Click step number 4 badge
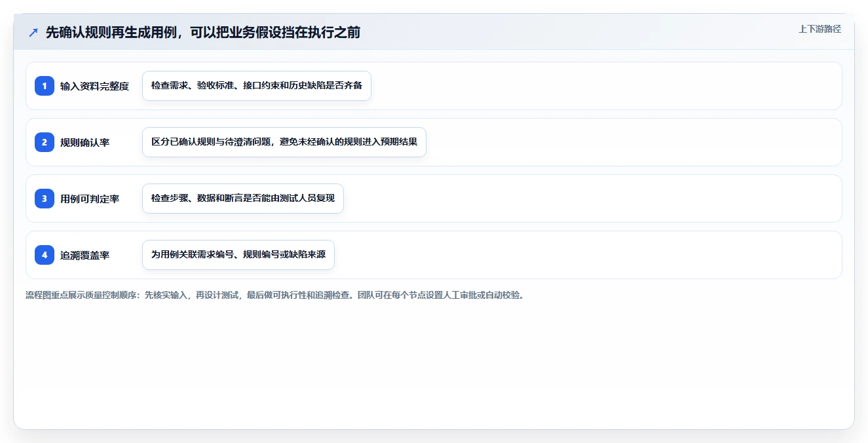The width and height of the screenshot is (868, 443). pos(45,255)
